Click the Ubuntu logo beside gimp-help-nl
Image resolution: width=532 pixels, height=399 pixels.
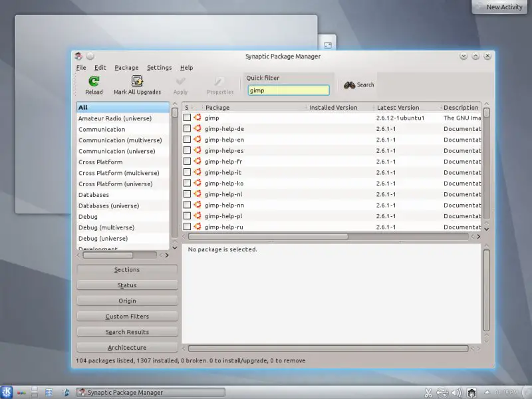[x=198, y=194]
